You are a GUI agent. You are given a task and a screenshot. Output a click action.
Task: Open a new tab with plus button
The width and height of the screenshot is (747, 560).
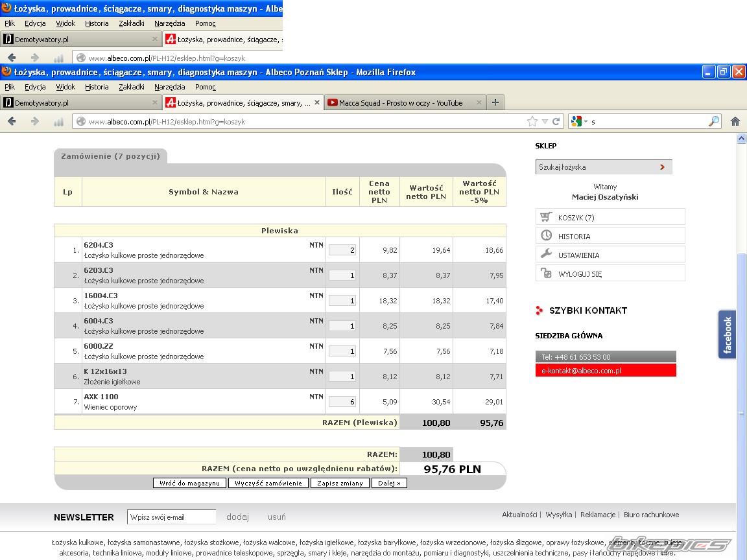pos(495,102)
